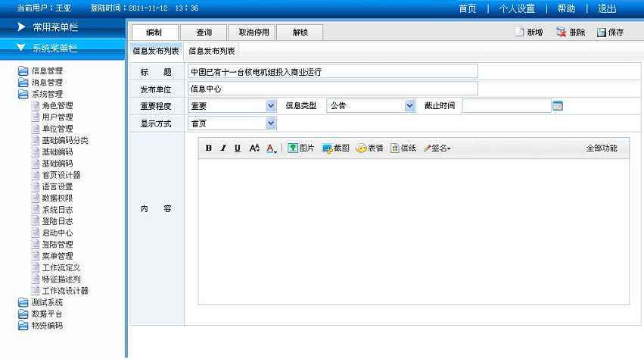Open 特征描述列 in the tree
This screenshot has width=644, height=359.
[57, 279]
